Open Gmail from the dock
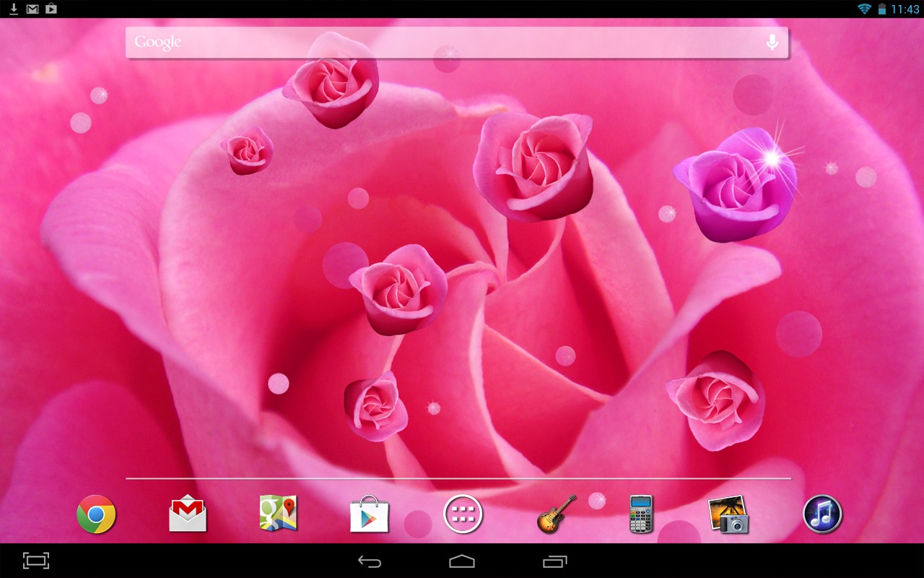This screenshot has height=578, width=924. click(x=187, y=515)
